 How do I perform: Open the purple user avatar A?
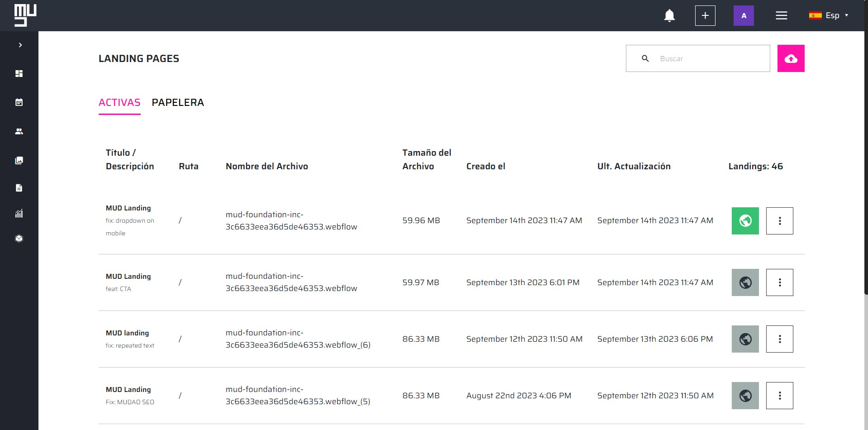coord(744,15)
